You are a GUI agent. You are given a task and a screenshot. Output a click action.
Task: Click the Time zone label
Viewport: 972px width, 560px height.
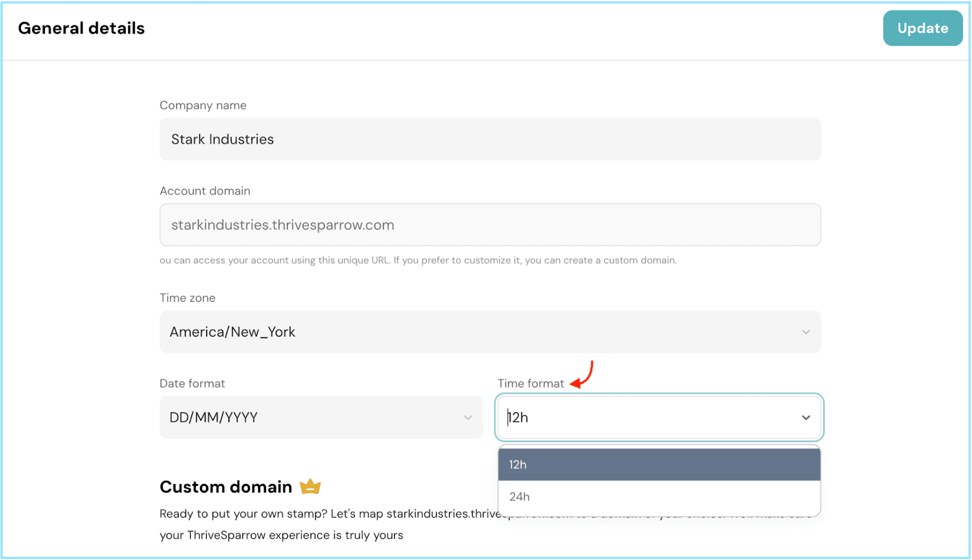coord(187,298)
